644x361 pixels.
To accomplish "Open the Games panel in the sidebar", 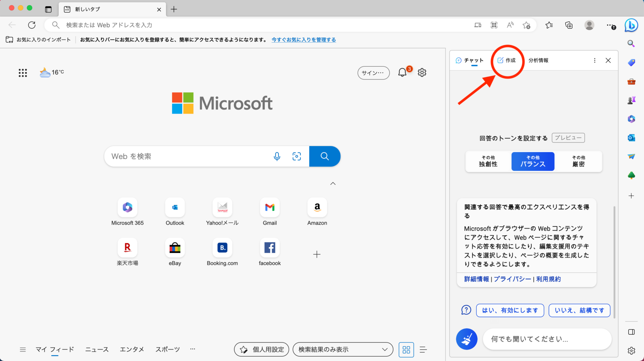I will 631,100.
